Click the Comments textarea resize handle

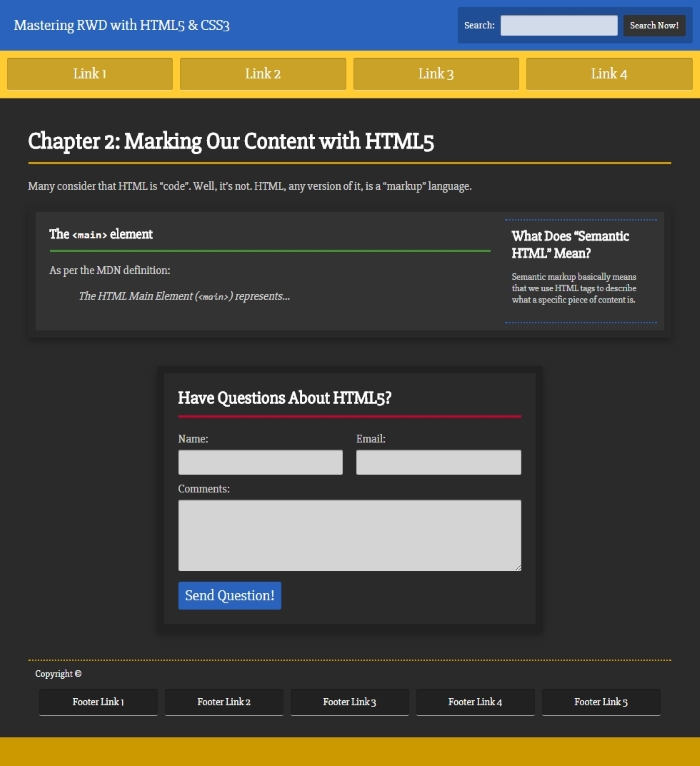click(518, 567)
